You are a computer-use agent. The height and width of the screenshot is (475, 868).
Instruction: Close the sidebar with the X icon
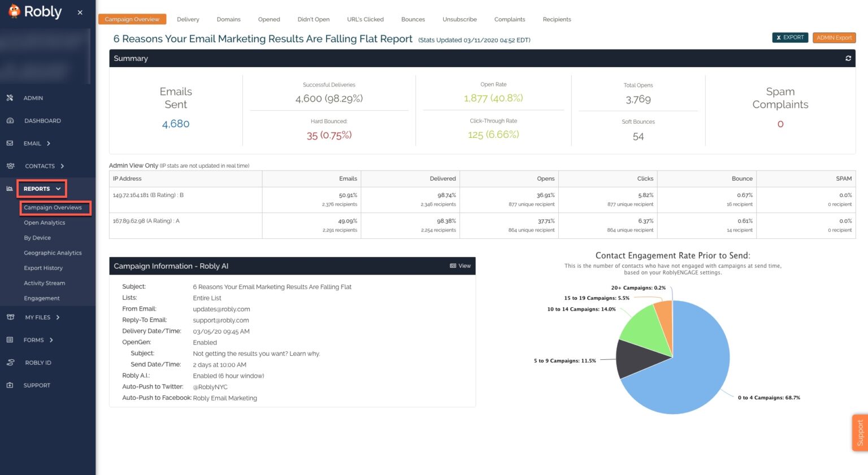click(80, 12)
